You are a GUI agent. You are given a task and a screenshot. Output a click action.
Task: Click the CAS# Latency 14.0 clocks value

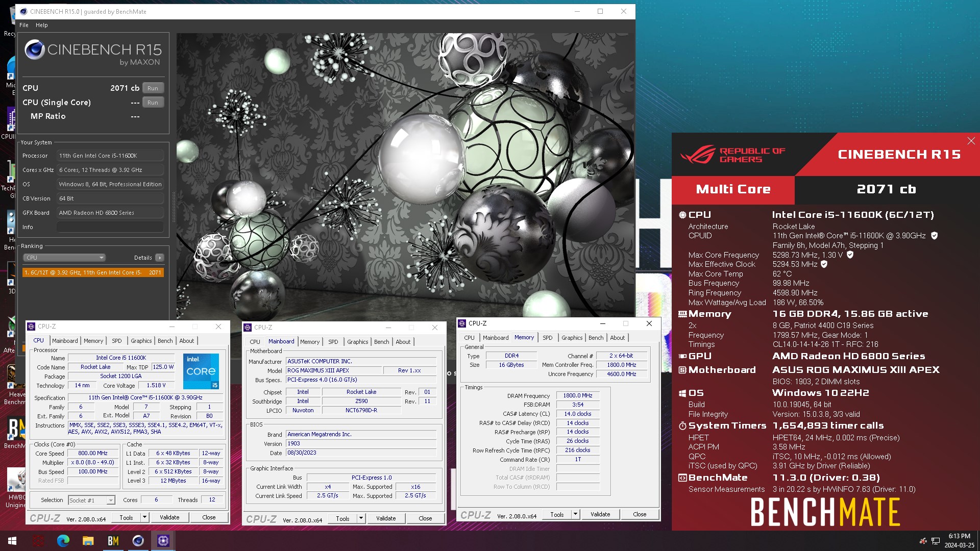click(577, 414)
